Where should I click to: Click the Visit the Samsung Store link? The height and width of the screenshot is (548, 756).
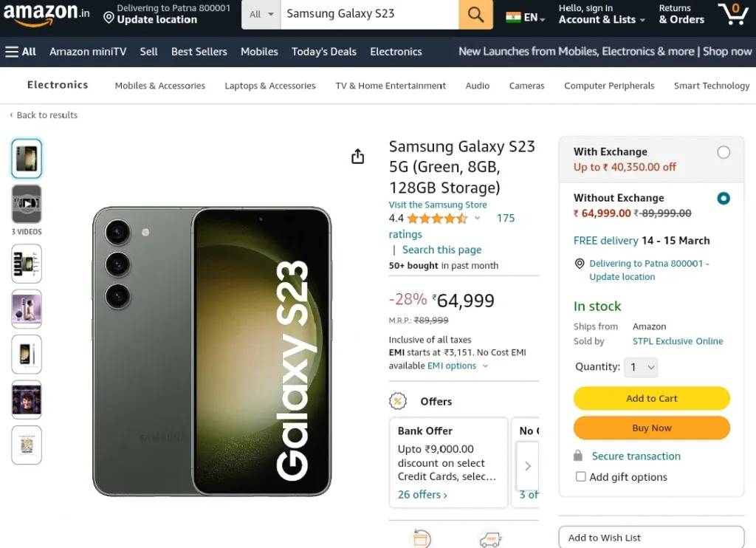pos(438,205)
